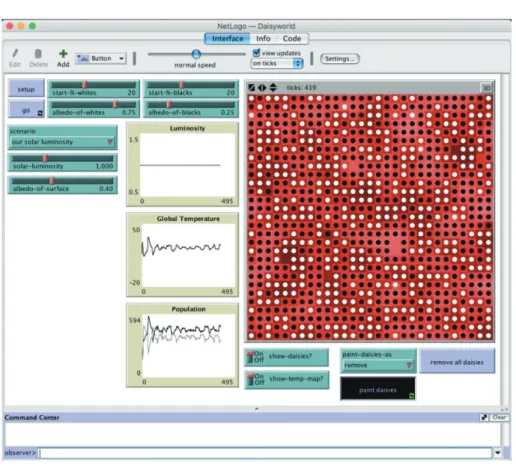
Task: Expand the Command Center with the small caret
Action: pos(256,408)
